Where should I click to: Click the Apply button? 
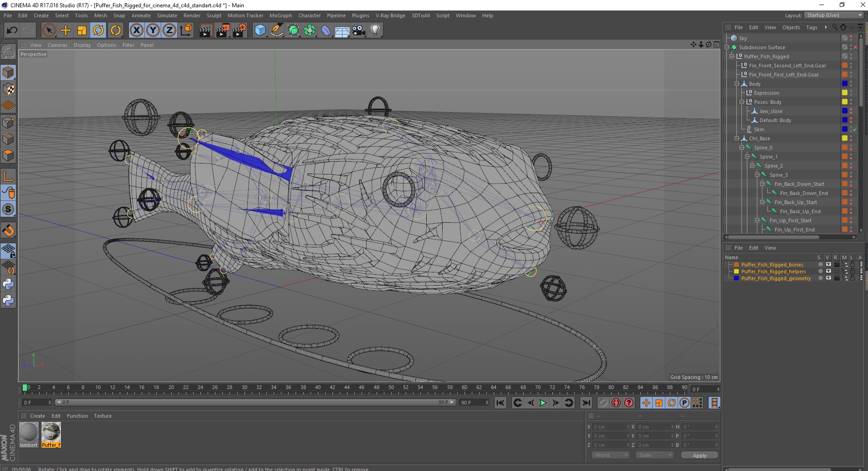700,455
